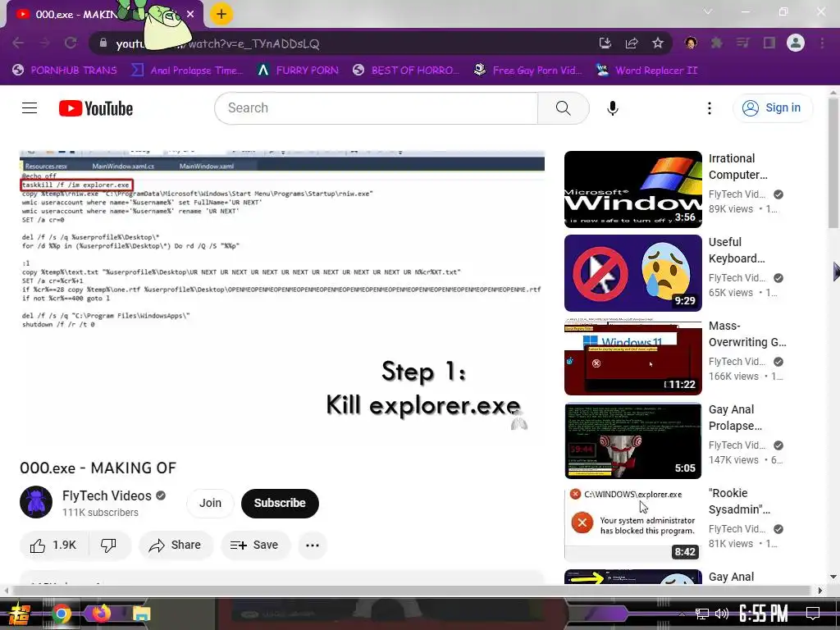Share this page from address bar

click(x=632, y=43)
